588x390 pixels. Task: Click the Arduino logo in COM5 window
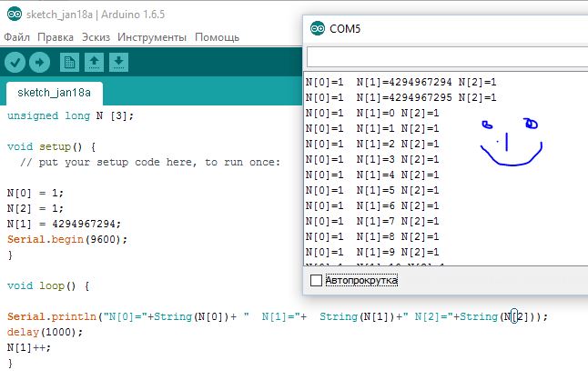(x=318, y=28)
